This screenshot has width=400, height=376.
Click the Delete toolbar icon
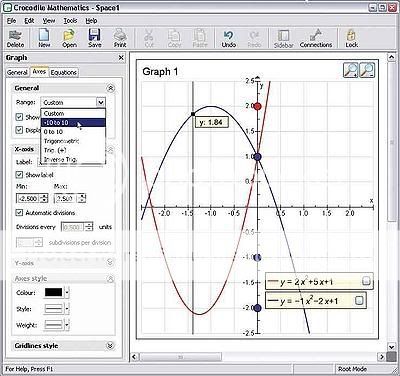pos(15,38)
